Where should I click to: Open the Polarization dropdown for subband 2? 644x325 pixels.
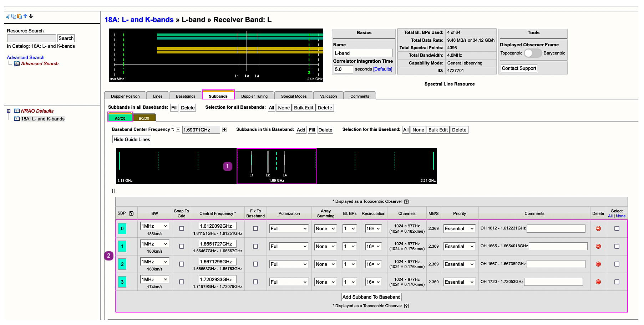coord(289,264)
